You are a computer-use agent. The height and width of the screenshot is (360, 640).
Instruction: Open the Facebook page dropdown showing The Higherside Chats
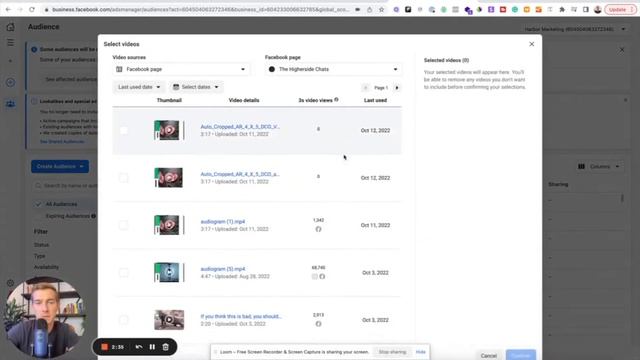pyautogui.click(x=333, y=69)
